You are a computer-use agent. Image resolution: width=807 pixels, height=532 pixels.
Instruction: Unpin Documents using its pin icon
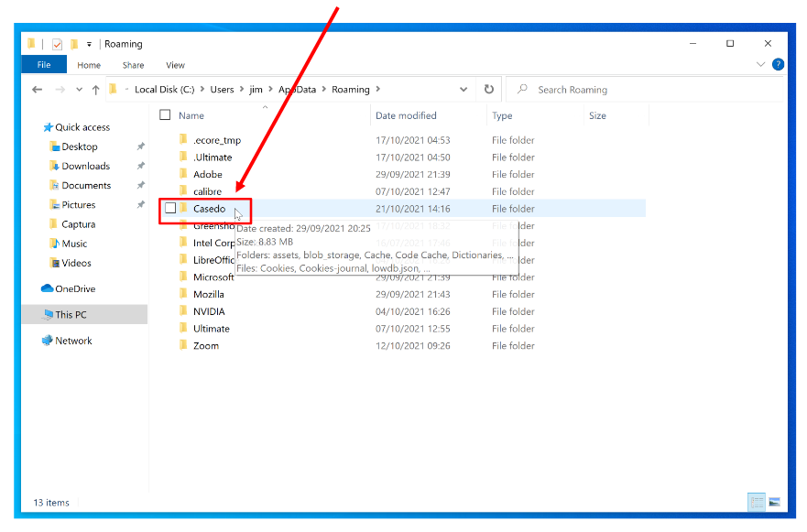click(x=140, y=185)
